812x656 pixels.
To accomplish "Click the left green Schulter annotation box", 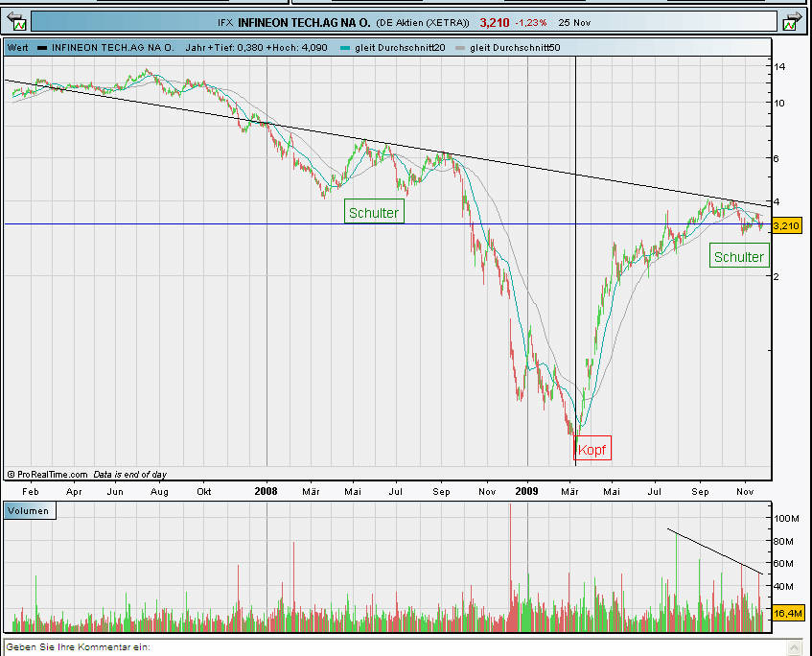I will click(374, 212).
